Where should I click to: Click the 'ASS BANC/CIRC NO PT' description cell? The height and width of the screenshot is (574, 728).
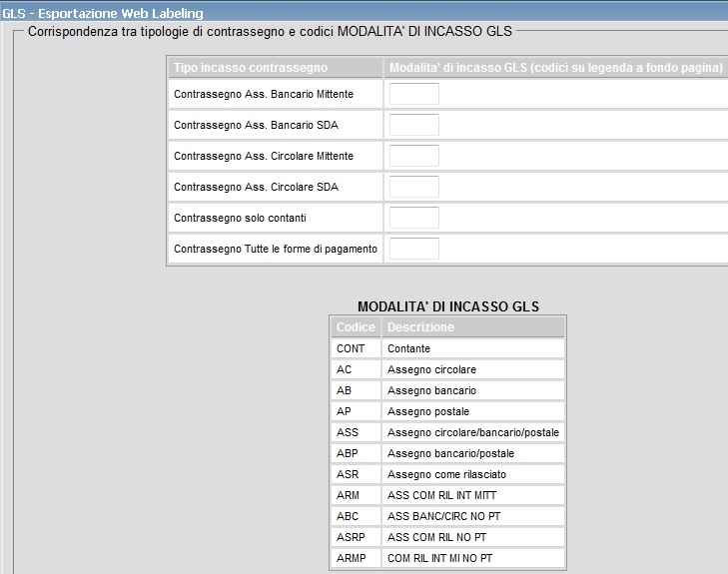coord(473,516)
